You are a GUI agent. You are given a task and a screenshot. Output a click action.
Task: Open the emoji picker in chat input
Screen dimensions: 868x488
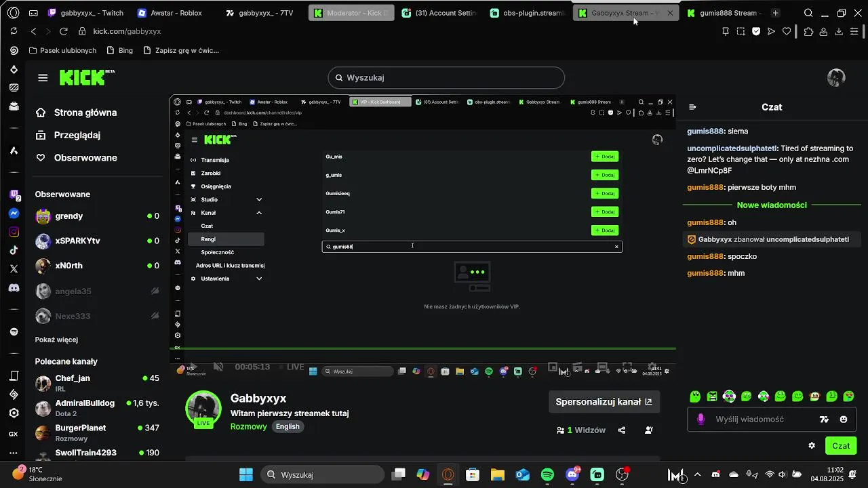point(844,420)
